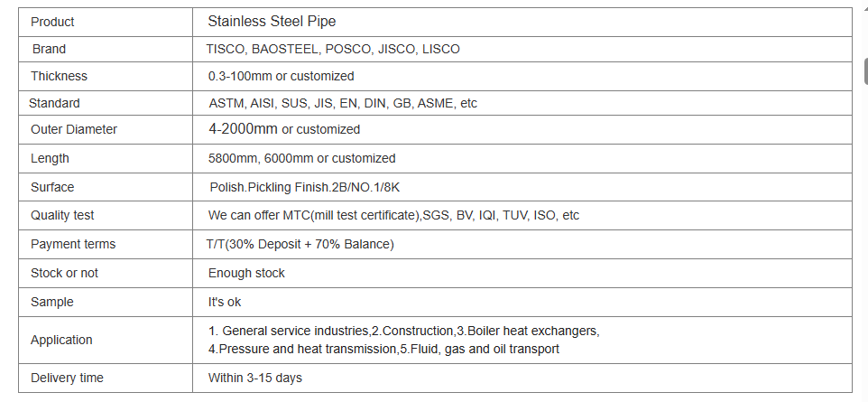Click the Application row label
The width and height of the screenshot is (868, 402).
[61, 340]
